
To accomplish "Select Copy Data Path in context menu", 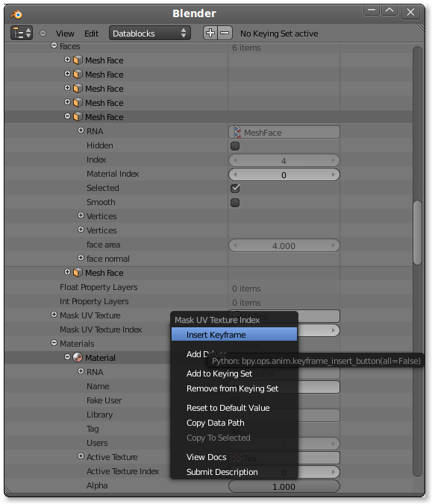I will pyautogui.click(x=215, y=423).
